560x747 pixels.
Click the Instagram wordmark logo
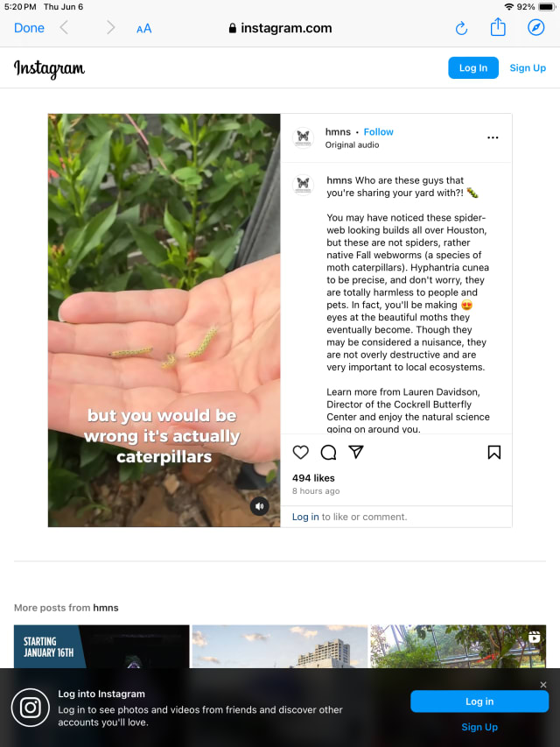tap(50, 69)
